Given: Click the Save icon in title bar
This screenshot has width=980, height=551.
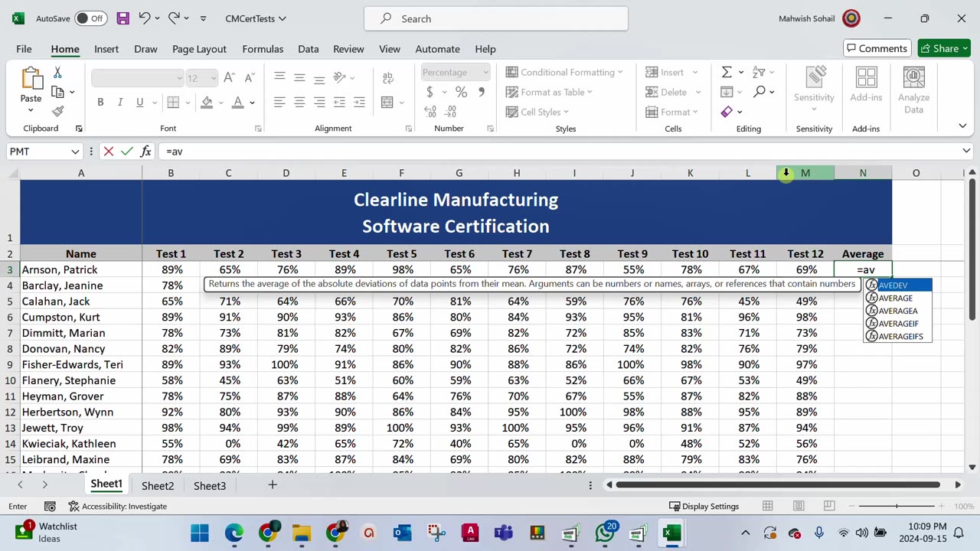Looking at the screenshot, I should [x=122, y=18].
